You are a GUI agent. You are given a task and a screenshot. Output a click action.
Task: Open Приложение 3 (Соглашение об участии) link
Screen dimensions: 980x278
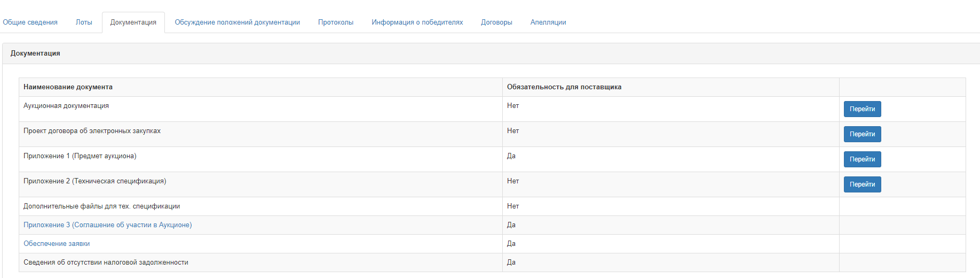click(x=108, y=225)
